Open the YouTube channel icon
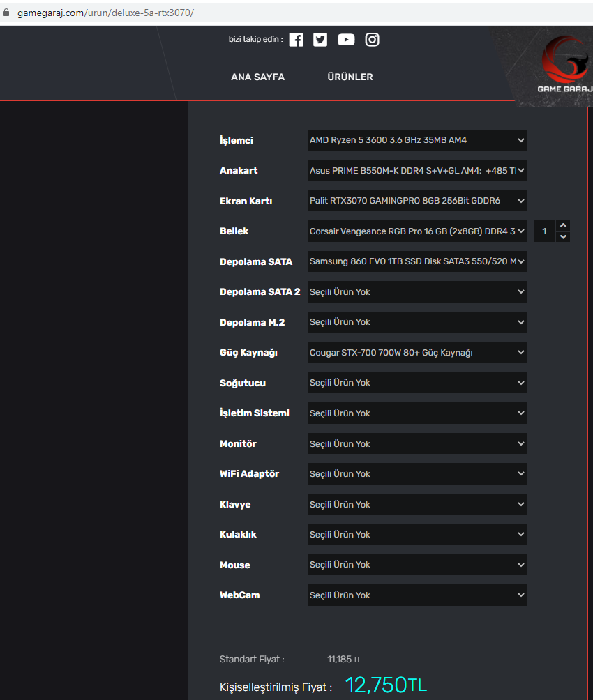This screenshot has width=593, height=700. coord(346,40)
